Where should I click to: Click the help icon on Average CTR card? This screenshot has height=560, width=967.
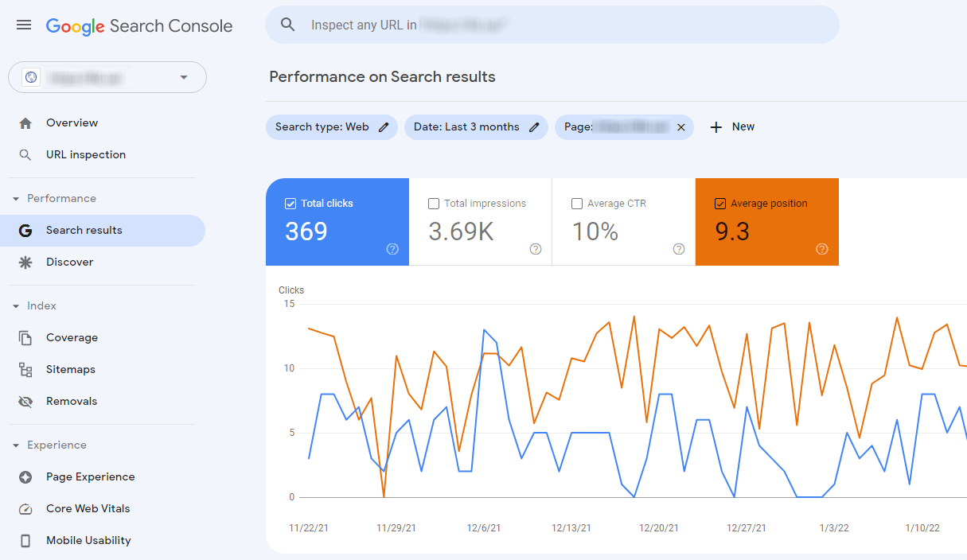tap(679, 249)
